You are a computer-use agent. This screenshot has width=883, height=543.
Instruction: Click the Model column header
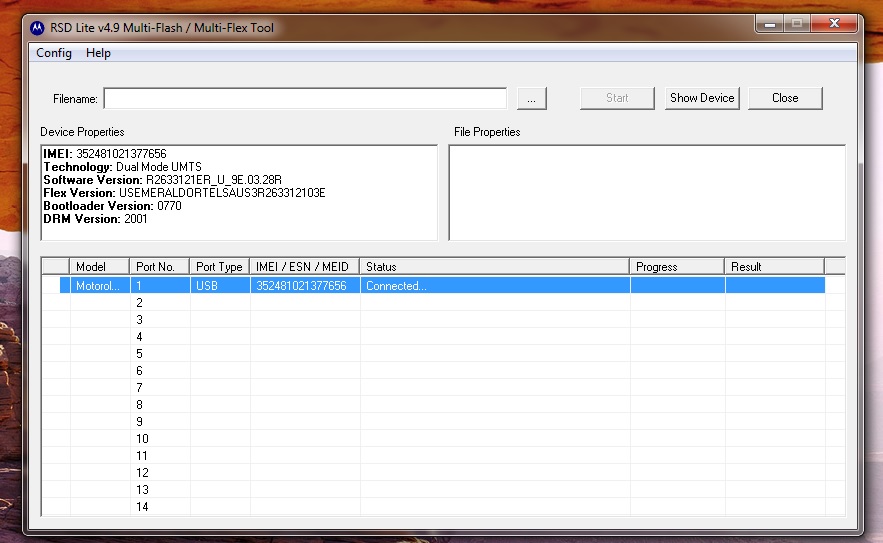99,266
